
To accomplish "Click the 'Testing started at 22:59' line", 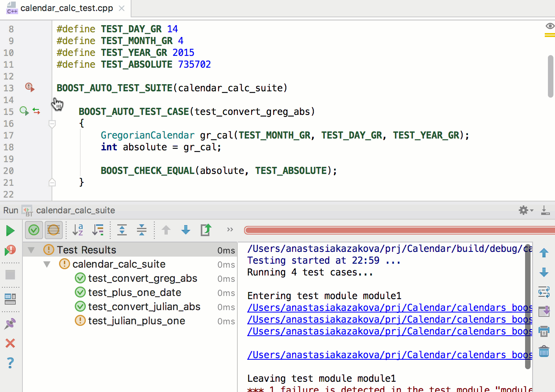I will click(x=324, y=261).
